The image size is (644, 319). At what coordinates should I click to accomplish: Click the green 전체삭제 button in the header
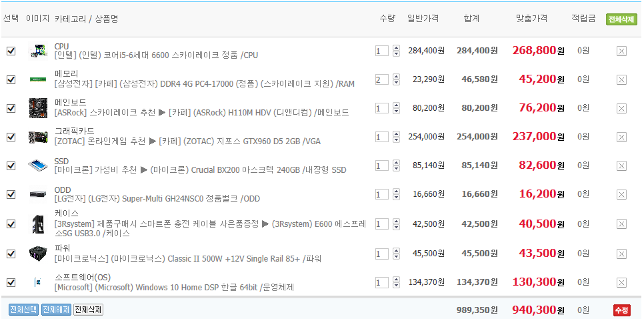point(621,19)
